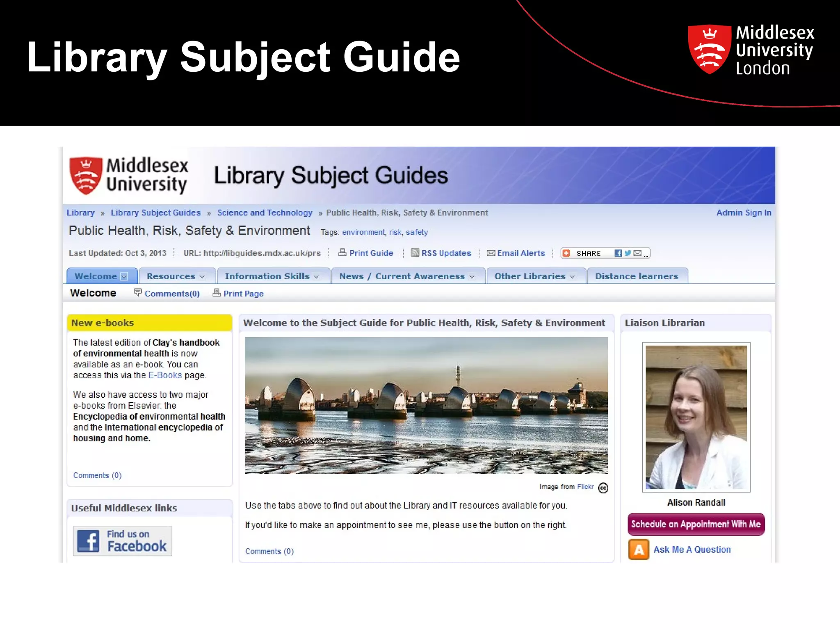The width and height of the screenshot is (840, 630).
Task: Click the Find us on Facebook button
Action: [x=122, y=541]
